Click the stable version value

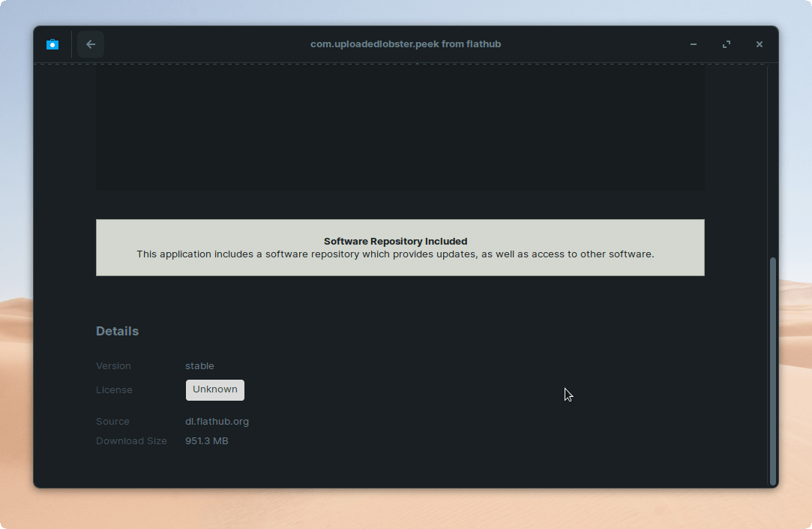199,366
